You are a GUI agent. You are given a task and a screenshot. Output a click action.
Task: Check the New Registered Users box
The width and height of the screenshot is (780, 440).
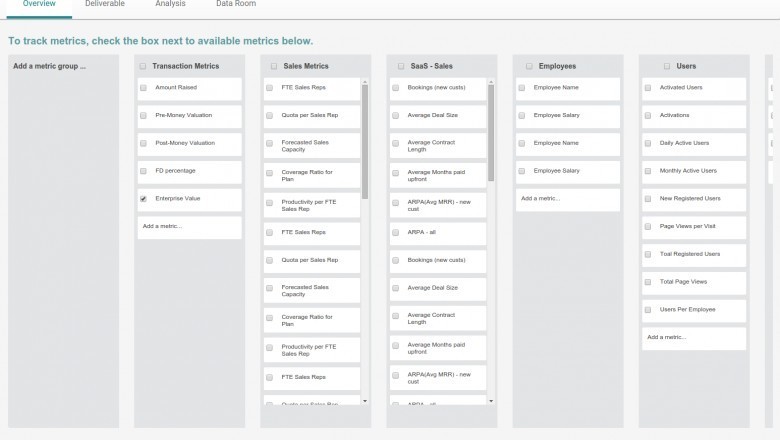[x=648, y=199]
